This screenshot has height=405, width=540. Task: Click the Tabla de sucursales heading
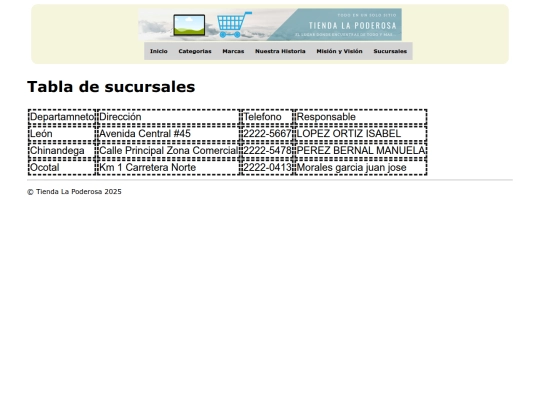[x=111, y=87]
